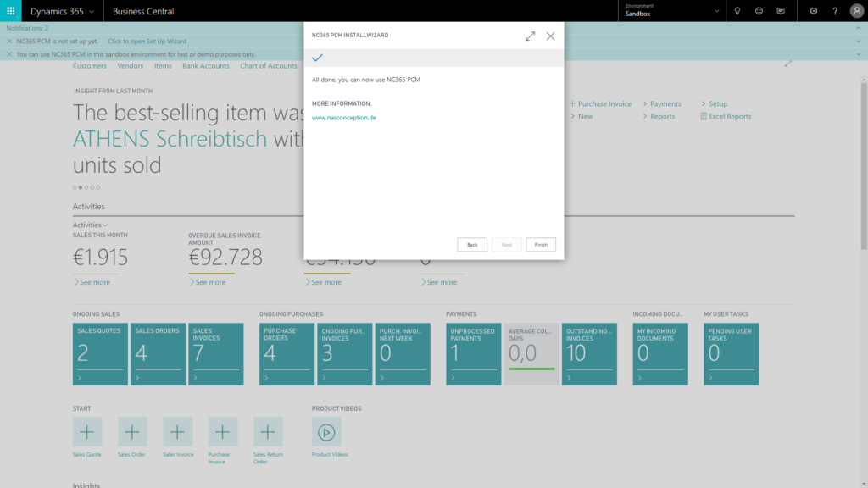This screenshot has width=868, height=488.
Task: Click the Purchase Invoice action at top
Action: (x=601, y=103)
